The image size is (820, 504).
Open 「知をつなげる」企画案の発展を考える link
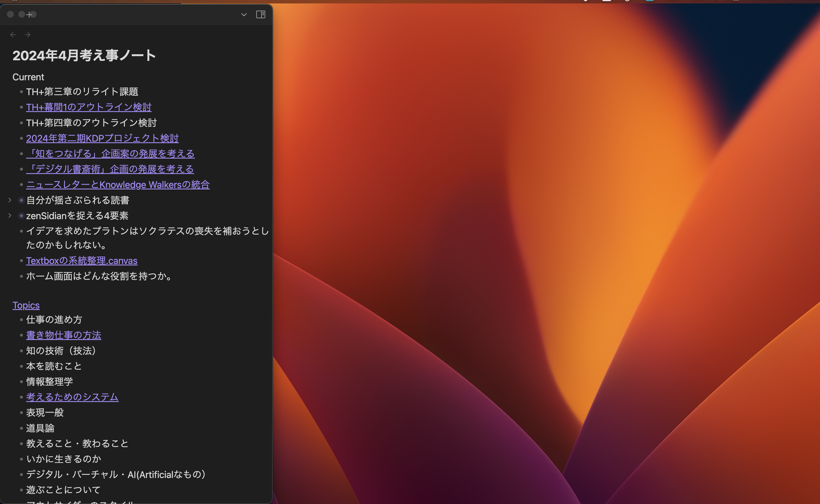[x=110, y=154]
